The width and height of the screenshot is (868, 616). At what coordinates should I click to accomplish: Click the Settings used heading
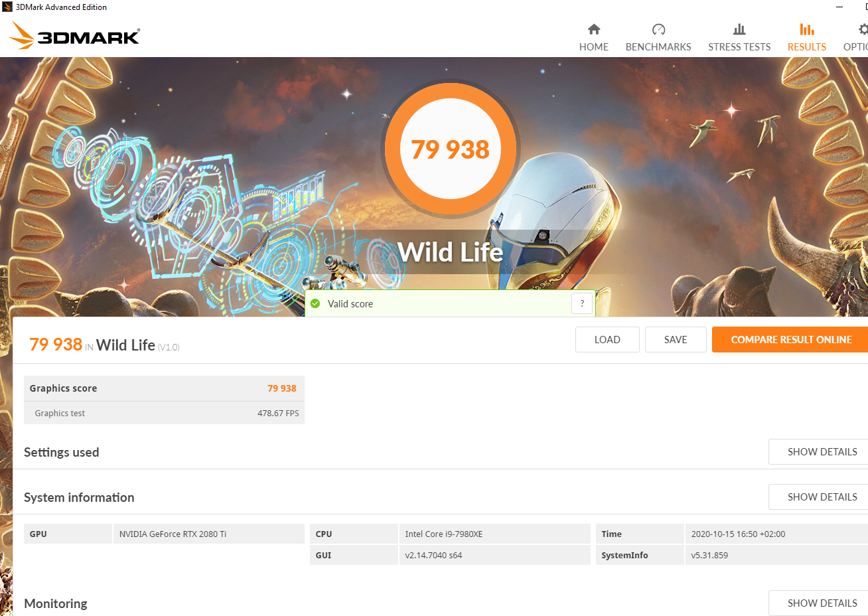(x=62, y=452)
